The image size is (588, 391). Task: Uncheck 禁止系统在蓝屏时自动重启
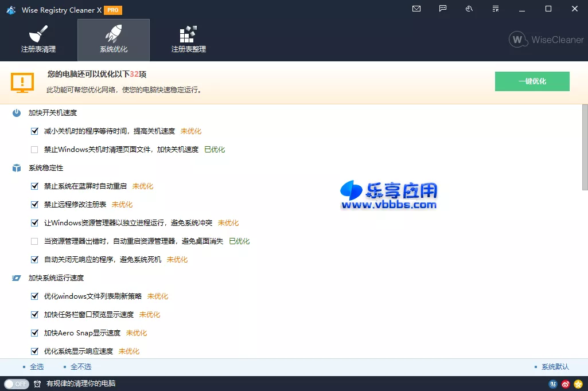click(34, 186)
